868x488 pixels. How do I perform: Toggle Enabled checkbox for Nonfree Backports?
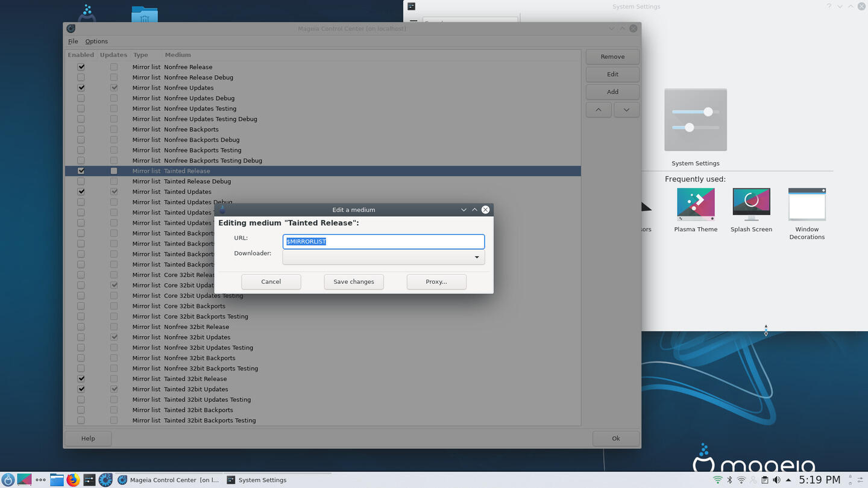[x=81, y=130]
